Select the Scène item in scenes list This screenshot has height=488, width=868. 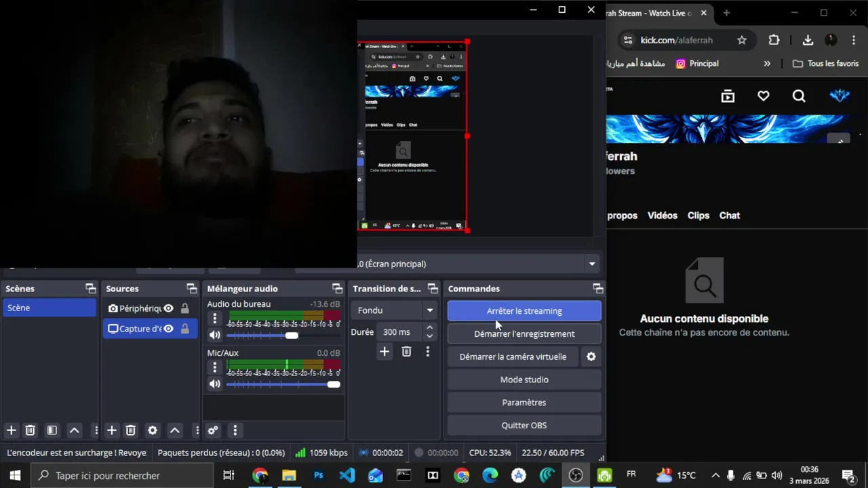(x=49, y=308)
